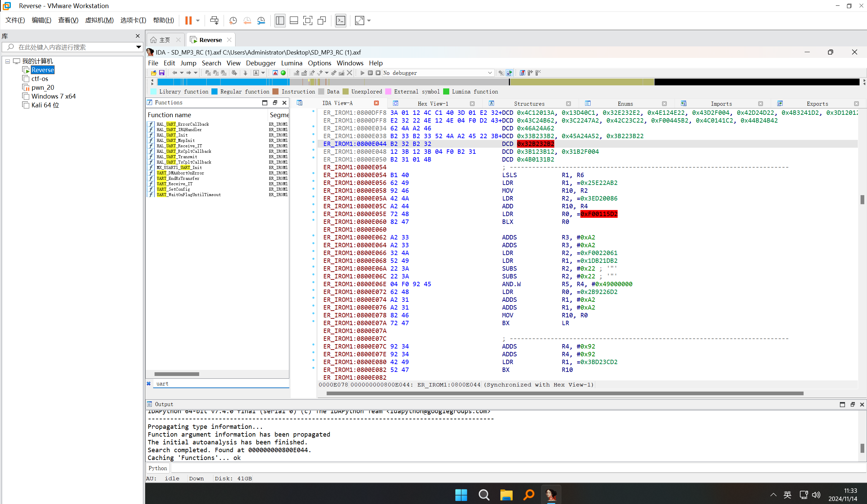867x504 pixels.
Task: Open taskbar search magnifier icon
Action: pyautogui.click(x=484, y=495)
